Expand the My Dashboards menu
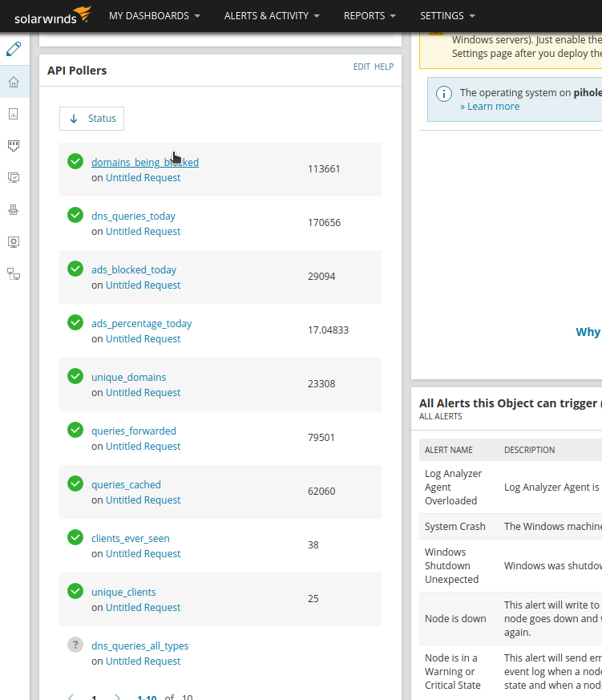Screen dimensions: 602x700 (155, 15)
